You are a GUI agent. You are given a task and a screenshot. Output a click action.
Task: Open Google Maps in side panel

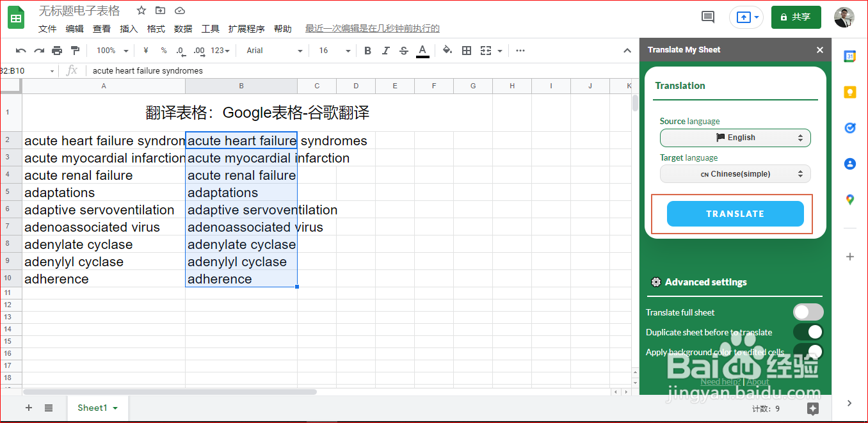pyautogui.click(x=850, y=200)
